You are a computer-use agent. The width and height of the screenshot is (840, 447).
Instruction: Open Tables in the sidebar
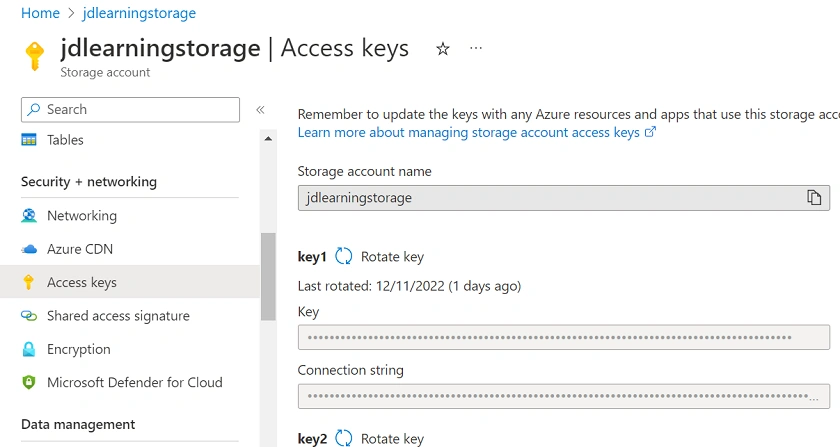click(65, 140)
